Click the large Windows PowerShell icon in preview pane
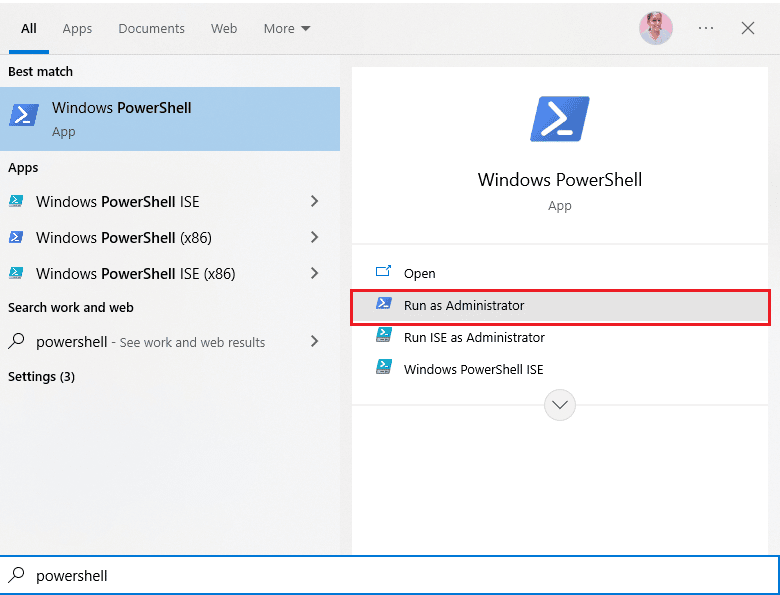The image size is (780, 595). coord(559,120)
